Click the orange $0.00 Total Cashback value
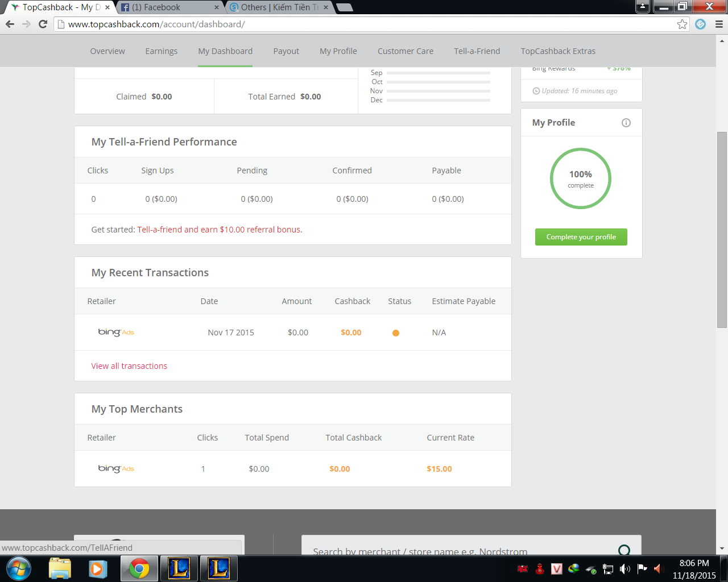 tap(340, 469)
